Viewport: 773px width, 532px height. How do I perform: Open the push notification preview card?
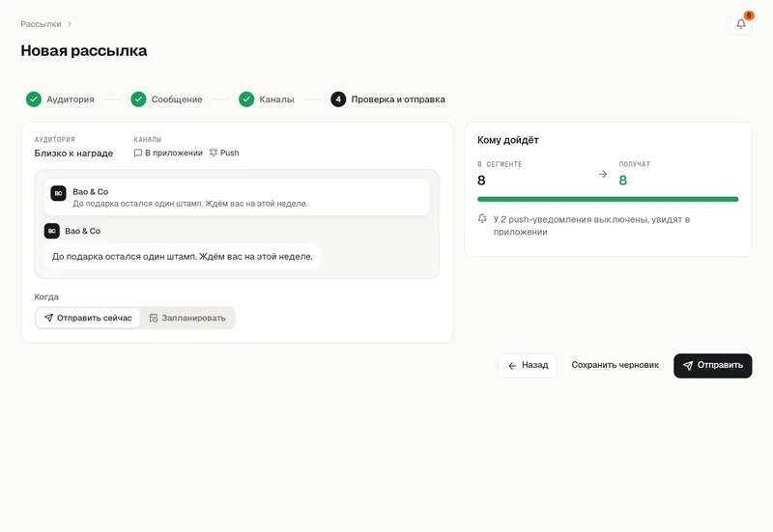tap(237, 197)
